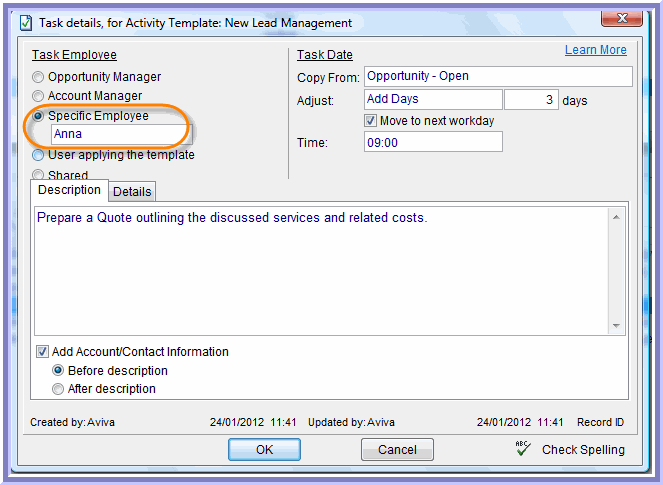Select the Opportunity Manager radio button
The height and width of the screenshot is (485, 663).
point(39,77)
